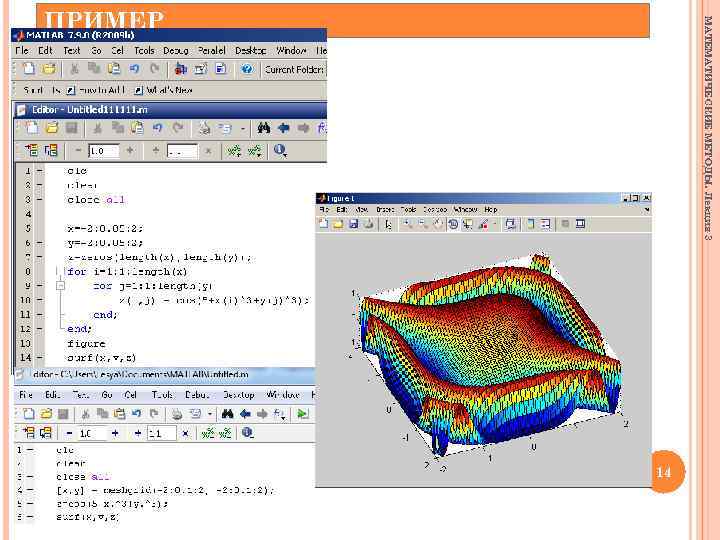Open Debug menu in MATLAB main window
720x540 pixels.
click(x=176, y=50)
